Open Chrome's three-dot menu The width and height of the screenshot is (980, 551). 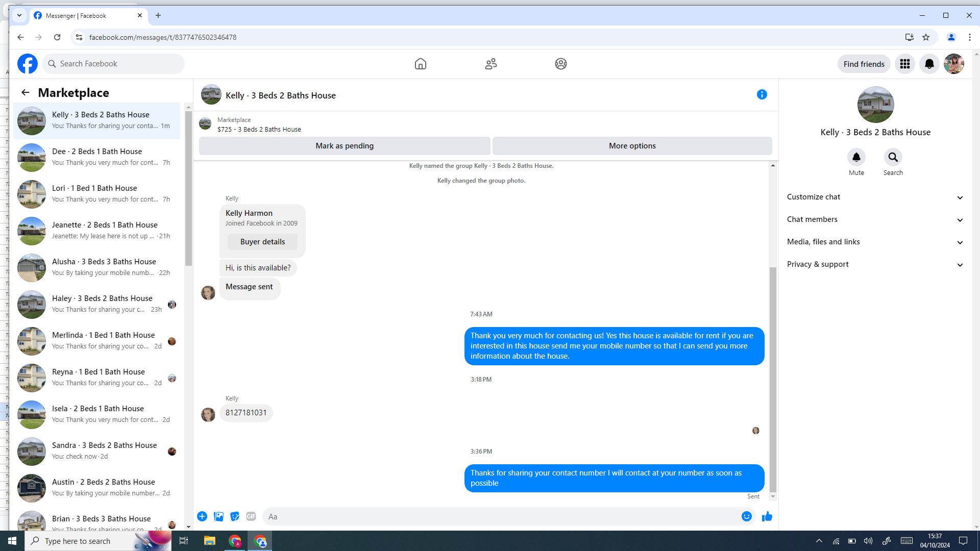pos(970,37)
